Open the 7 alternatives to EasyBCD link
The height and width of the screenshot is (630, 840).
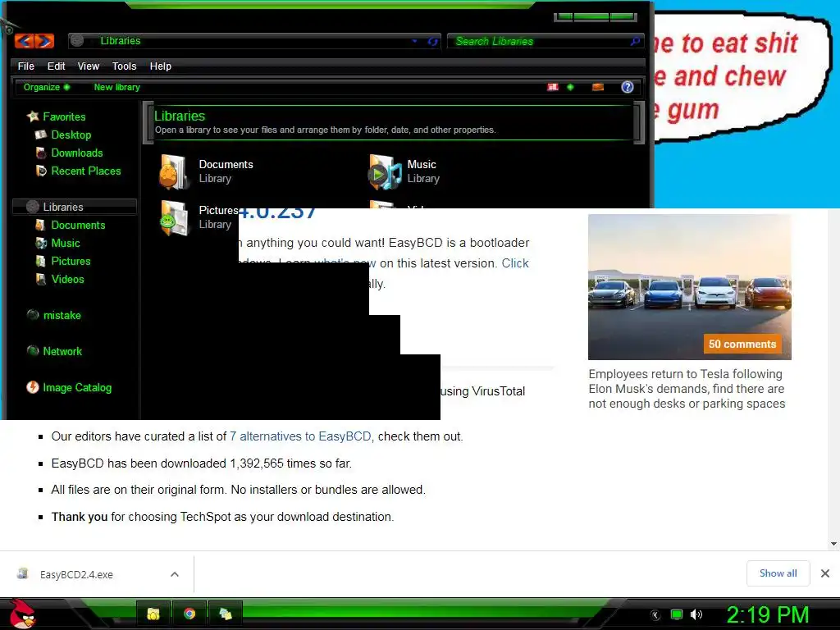point(300,436)
